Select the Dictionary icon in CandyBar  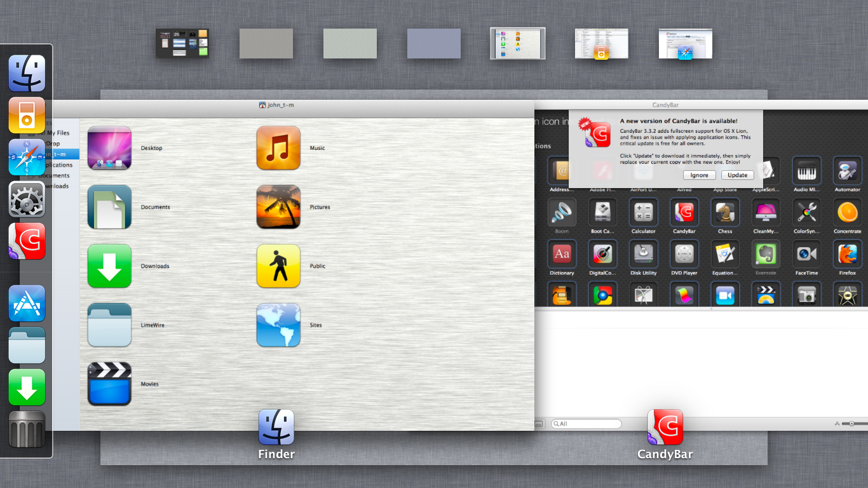(562, 254)
